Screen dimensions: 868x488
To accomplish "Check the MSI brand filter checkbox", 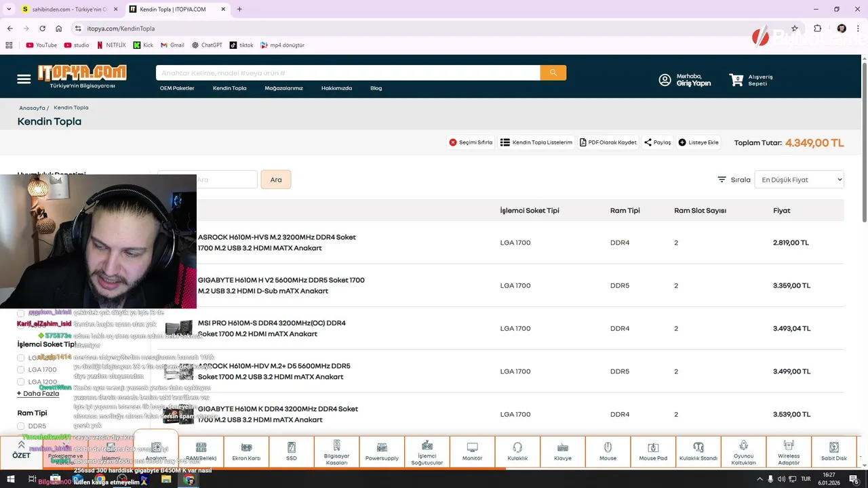I will coord(21,313).
